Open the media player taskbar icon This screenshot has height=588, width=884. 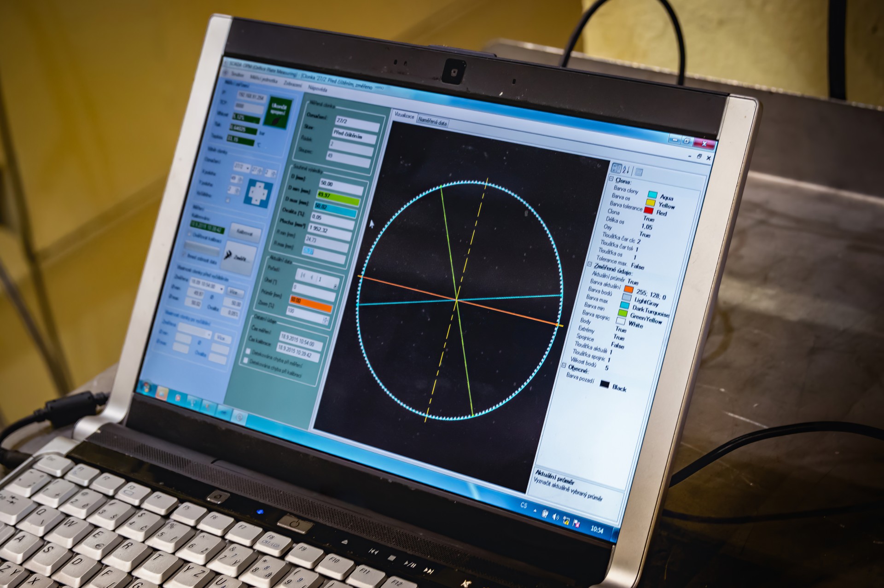point(178,398)
